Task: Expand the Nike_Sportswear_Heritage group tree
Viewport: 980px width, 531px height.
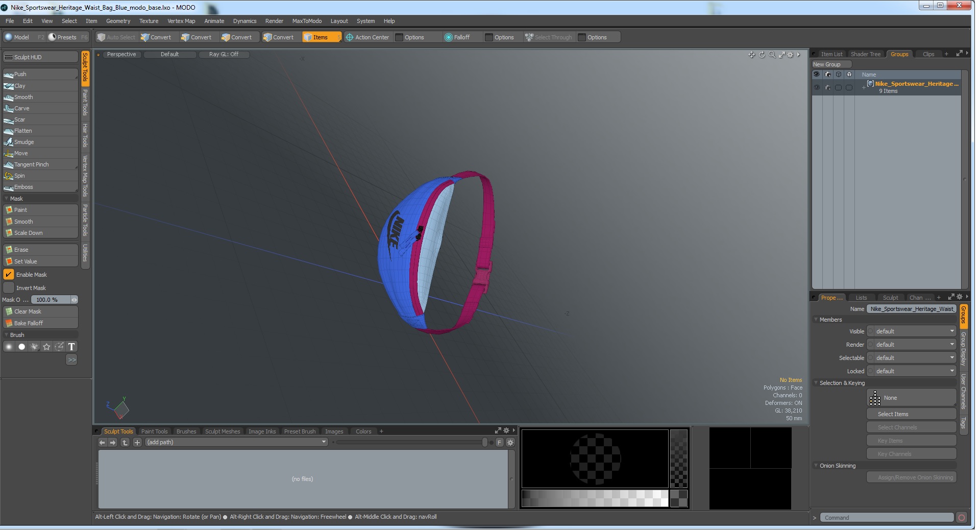Action: (x=864, y=88)
